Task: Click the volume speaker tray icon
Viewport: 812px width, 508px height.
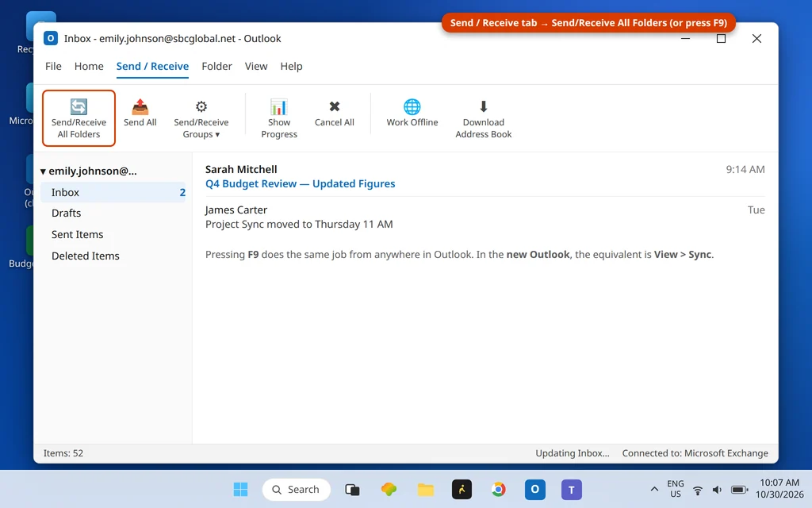Action: tap(717, 489)
